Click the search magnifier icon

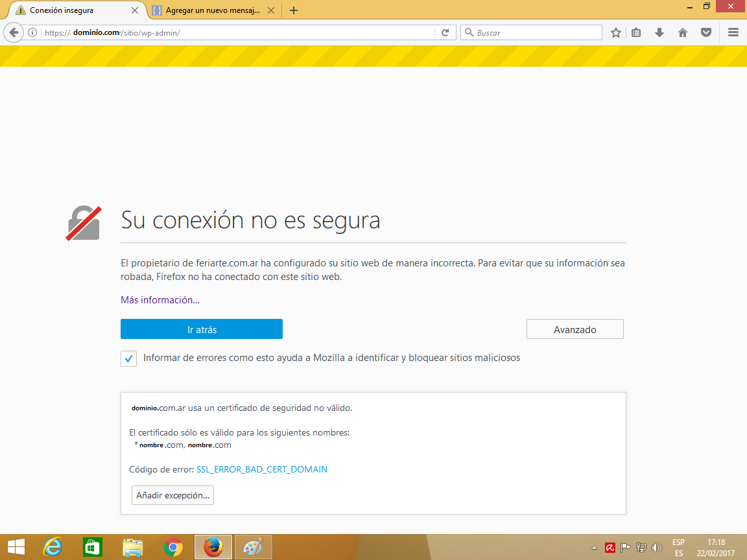(469, 32)
